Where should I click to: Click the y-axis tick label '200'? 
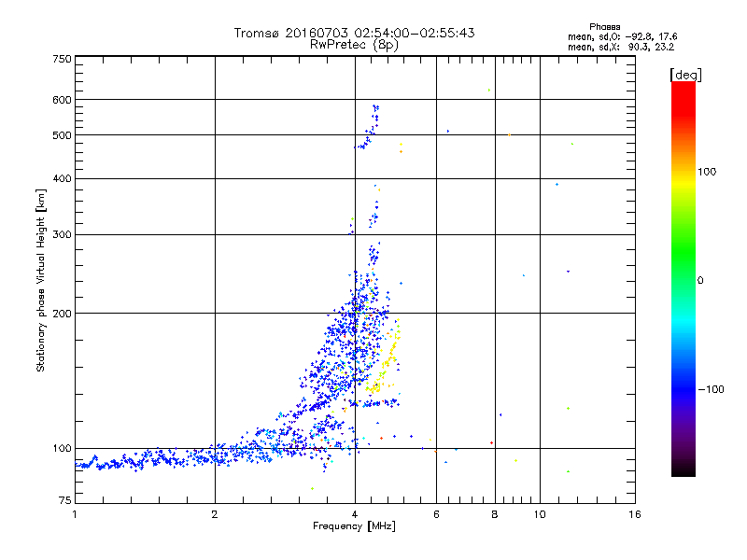[x=62, y=314]
